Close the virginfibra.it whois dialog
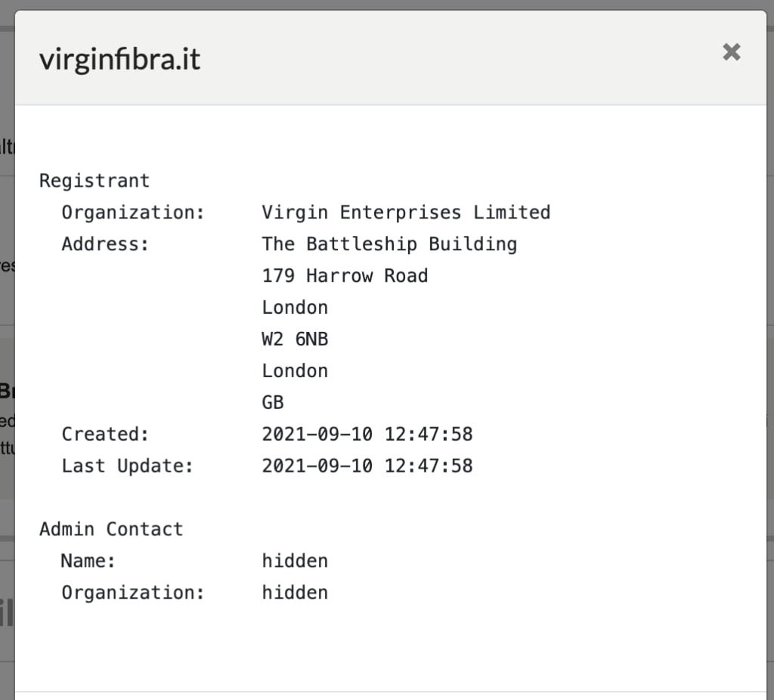This screenshot has width=774, height=700. point(731,52)
